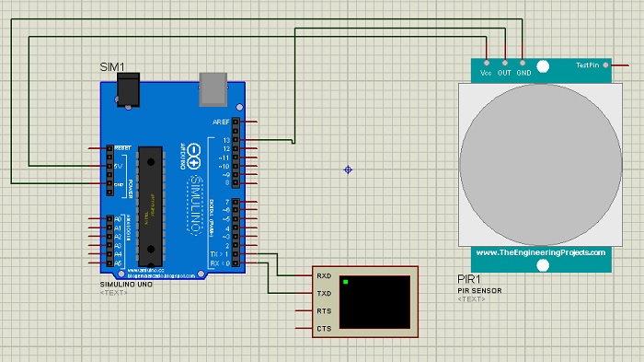The image size is (644, 362).
Task: Click the CTS pin of virtual terminal
Action: click(x=305, y=328)
